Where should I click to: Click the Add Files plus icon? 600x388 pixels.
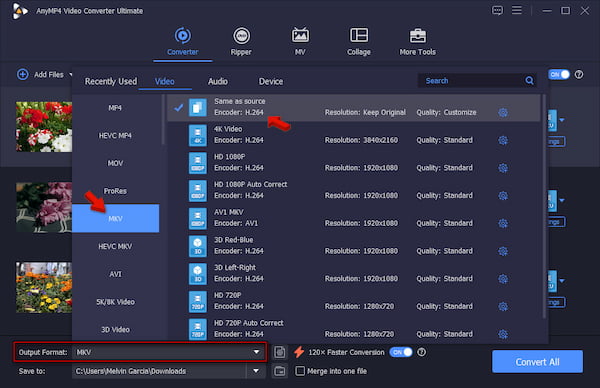pyautogui.click(x=23, y=75)
